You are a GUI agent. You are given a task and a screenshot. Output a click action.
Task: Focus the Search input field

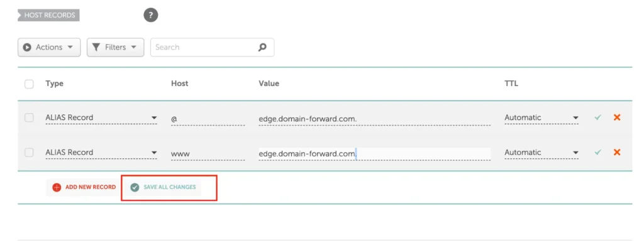213,47
